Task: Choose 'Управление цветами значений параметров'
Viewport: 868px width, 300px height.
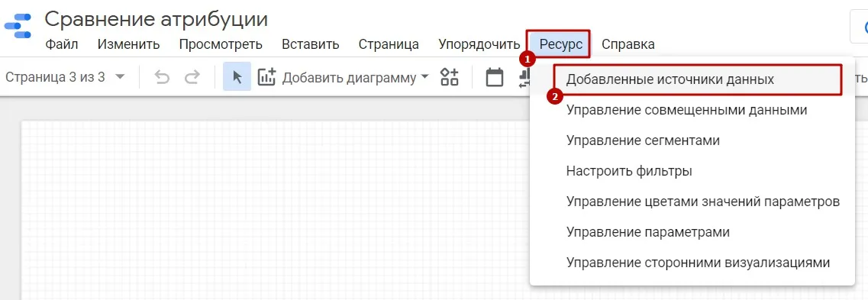Action: click(692, 202)
